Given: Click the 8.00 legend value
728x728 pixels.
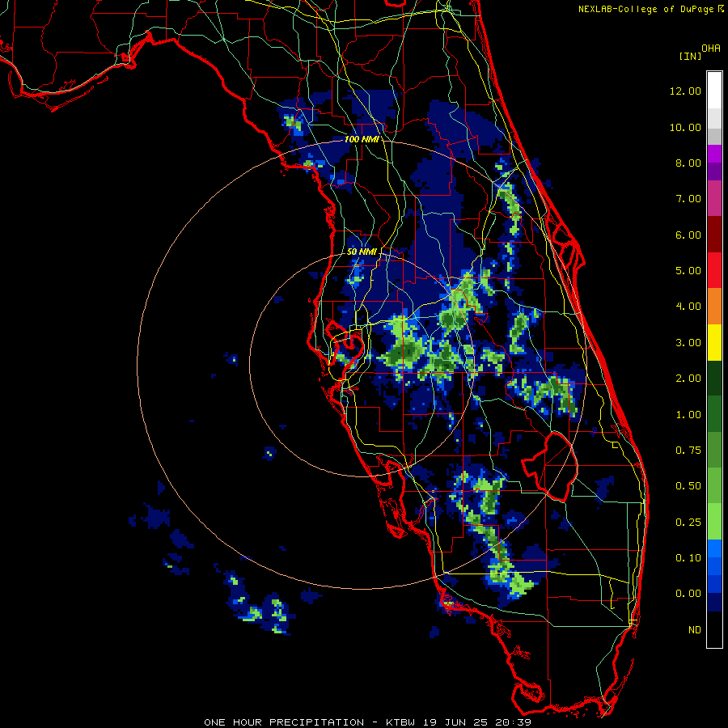Looking at the screenshot, I should tap(688, 163).
